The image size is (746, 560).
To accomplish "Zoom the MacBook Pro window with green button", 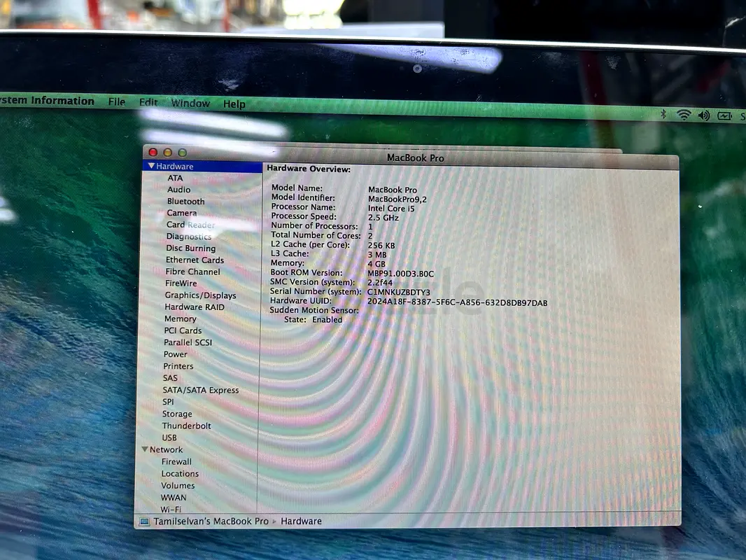I will [x=182, y=153].
